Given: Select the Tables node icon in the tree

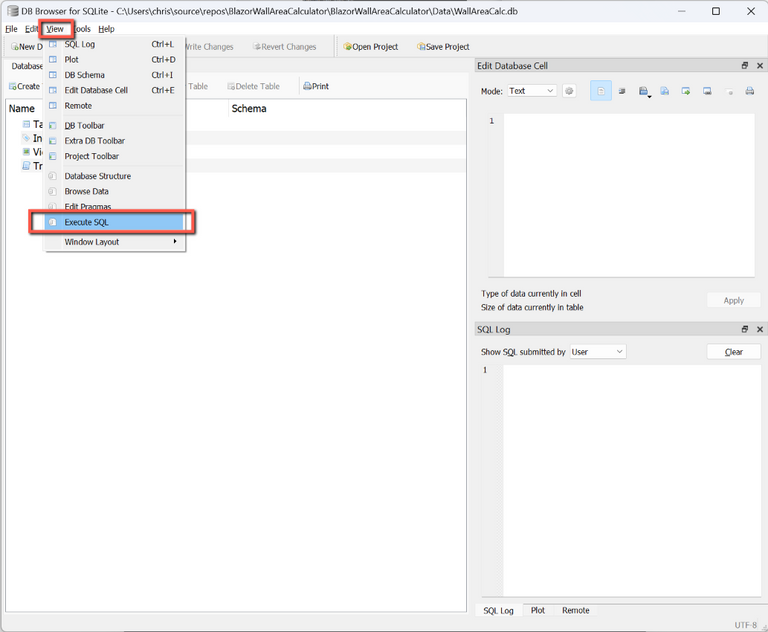Looking at the screenshot, I should coord(26,124).
